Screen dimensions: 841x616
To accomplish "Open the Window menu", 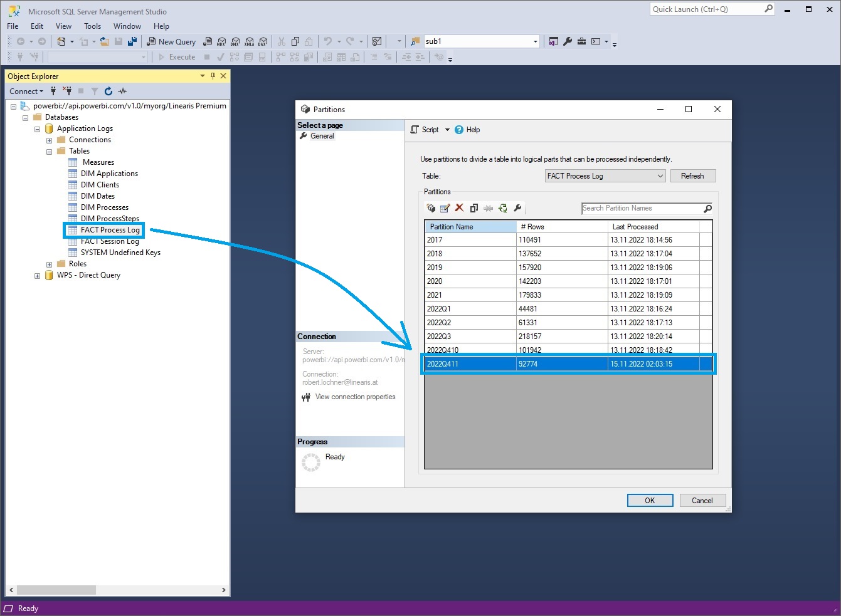I will [x=127, y=26].
